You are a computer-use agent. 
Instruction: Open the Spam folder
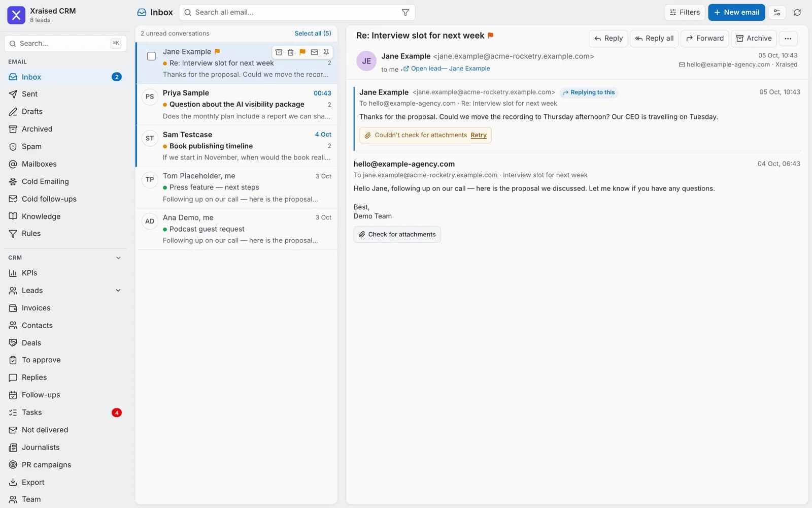(x=65, y=146)
